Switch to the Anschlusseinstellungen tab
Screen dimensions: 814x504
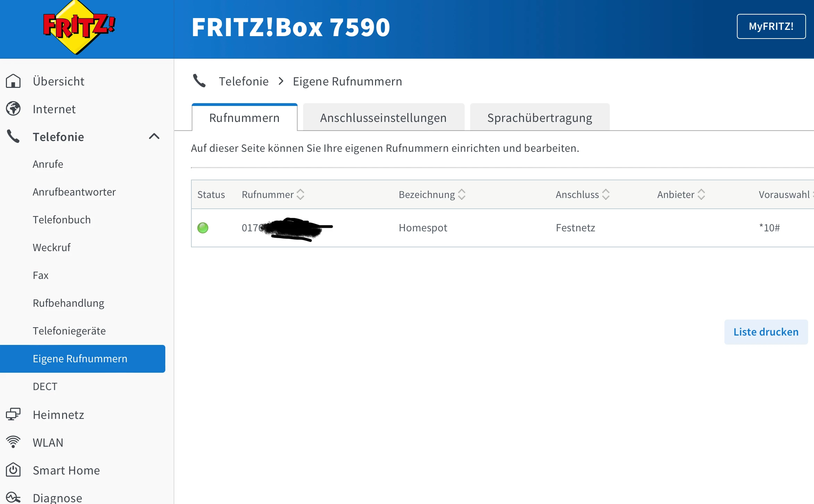[x=383, y=118]
